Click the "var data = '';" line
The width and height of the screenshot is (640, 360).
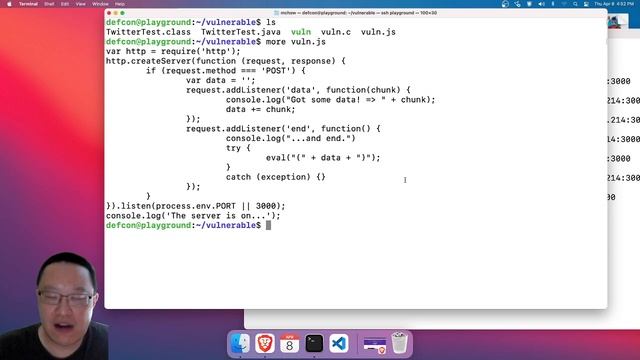[220, 80]
